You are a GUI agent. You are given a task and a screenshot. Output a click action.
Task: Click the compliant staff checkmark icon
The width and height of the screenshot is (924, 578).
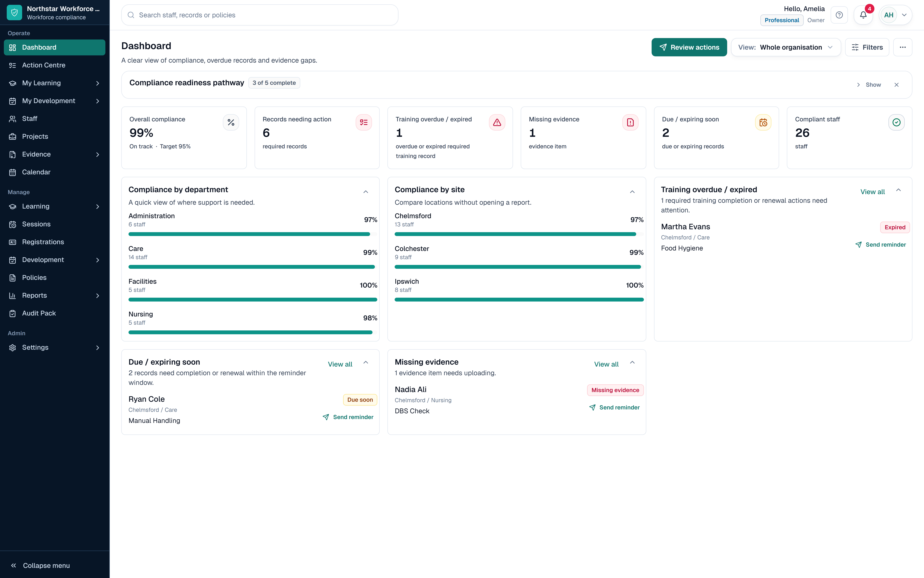pos(897,122)
